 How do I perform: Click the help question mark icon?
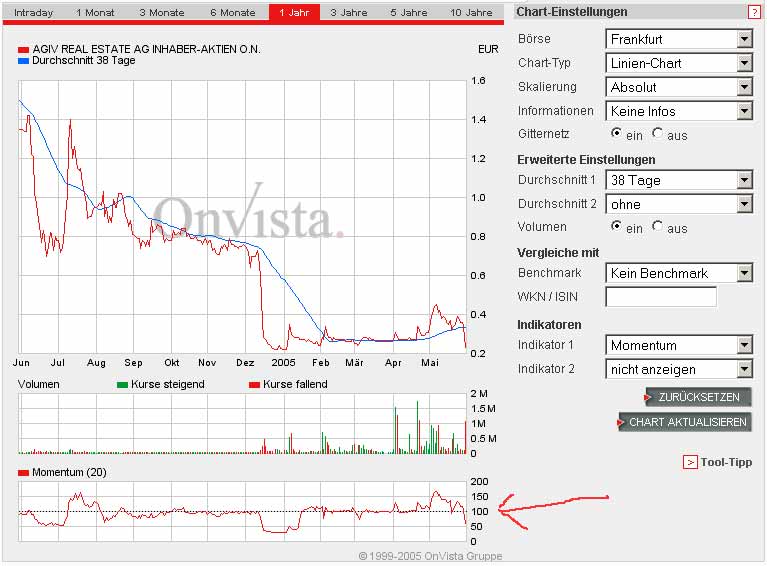tap(754, 13)
